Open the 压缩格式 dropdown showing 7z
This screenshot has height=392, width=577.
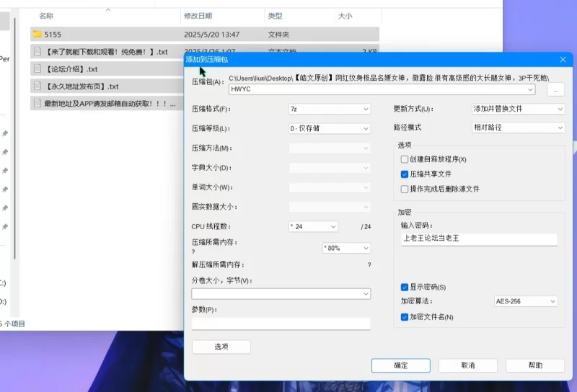tap(329, 110)
